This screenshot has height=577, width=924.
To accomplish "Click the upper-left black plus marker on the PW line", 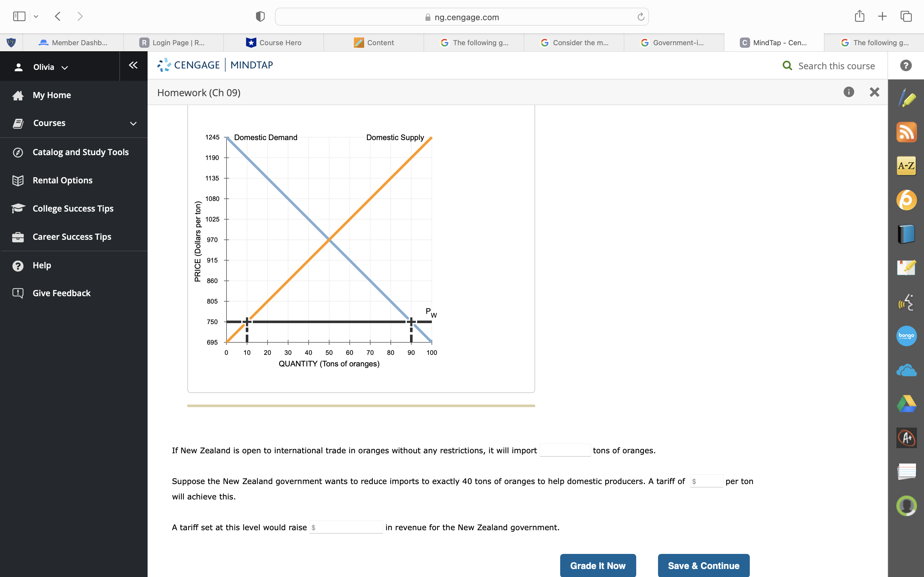I will (247, 322).
